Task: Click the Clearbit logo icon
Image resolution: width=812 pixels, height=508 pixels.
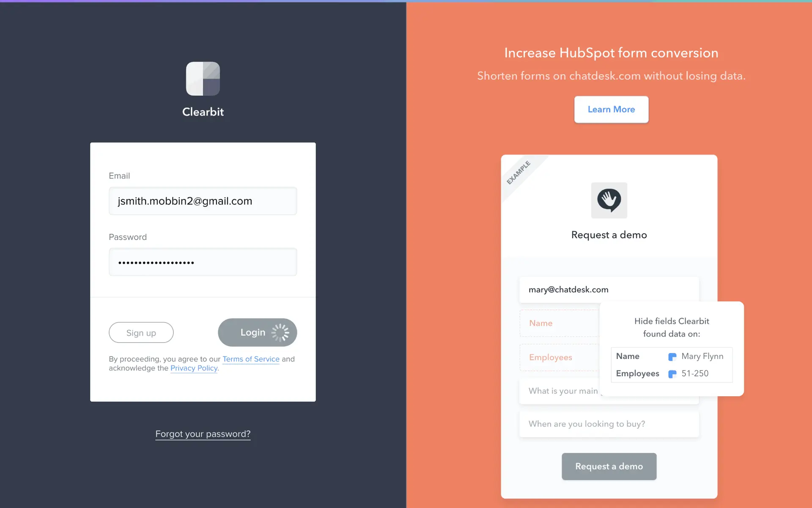Action: click(203, 79)
